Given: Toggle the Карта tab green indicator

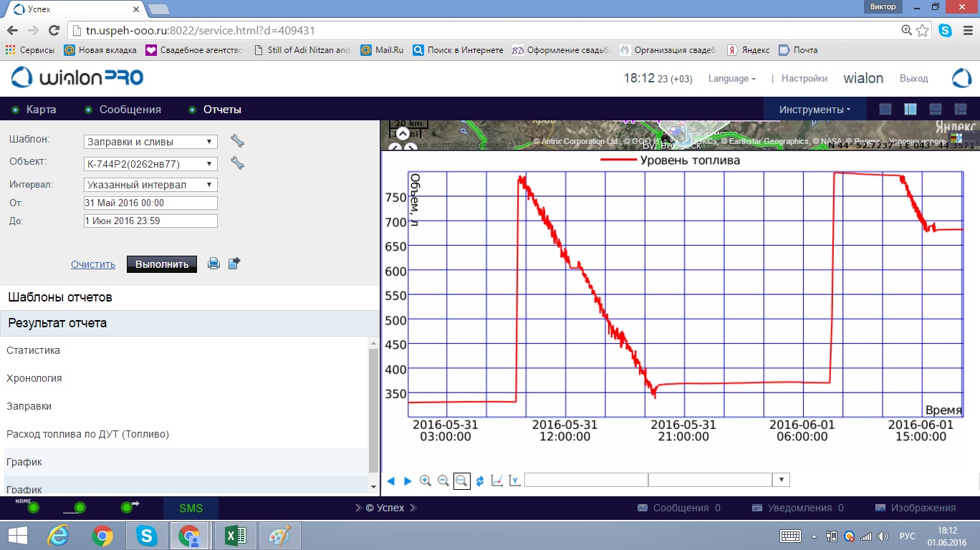Looking at the screenshot, I should pos(16,110).
